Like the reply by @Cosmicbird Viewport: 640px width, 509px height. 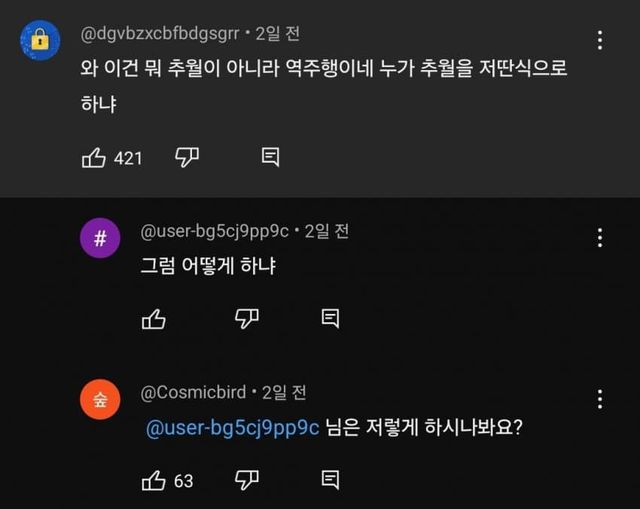tap(153, 481)
